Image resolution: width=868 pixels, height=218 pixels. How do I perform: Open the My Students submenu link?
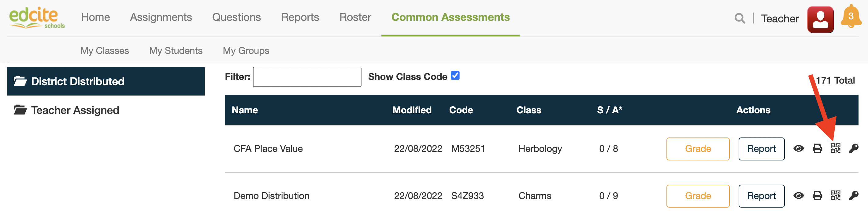click(176, 51)
